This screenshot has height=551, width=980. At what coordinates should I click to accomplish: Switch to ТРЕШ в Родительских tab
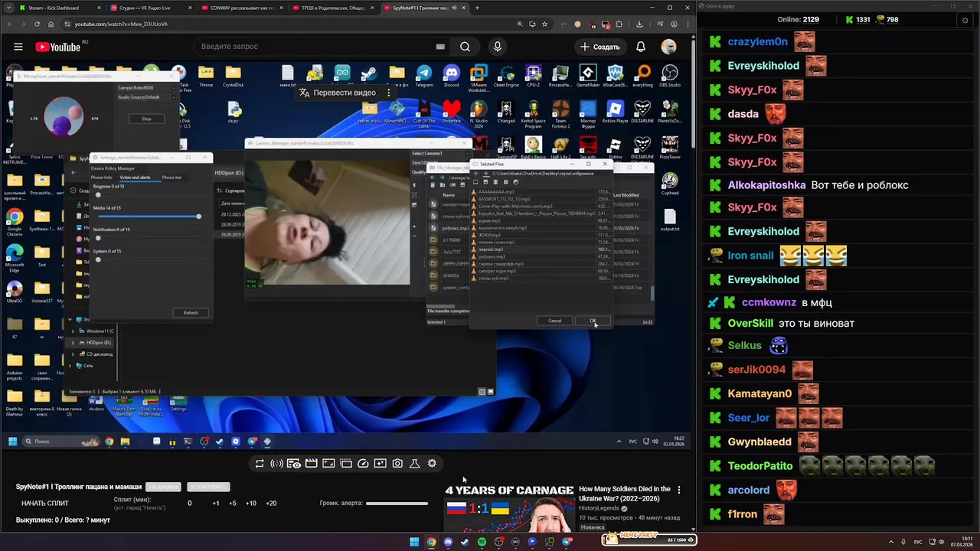(333, 8)
